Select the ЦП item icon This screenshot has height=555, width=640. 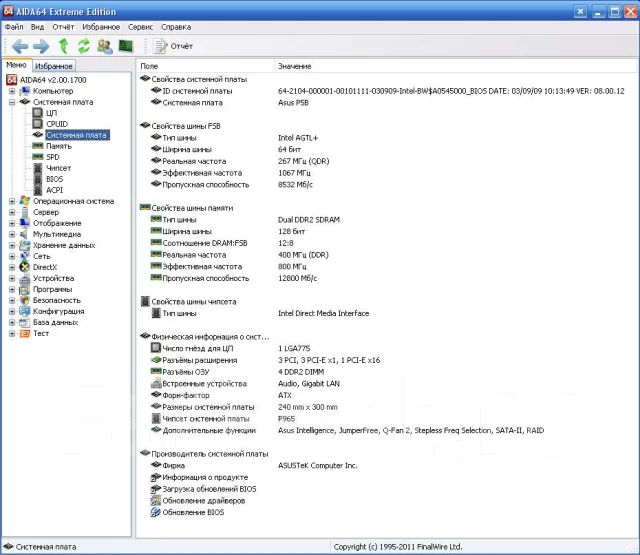(38, 113)
